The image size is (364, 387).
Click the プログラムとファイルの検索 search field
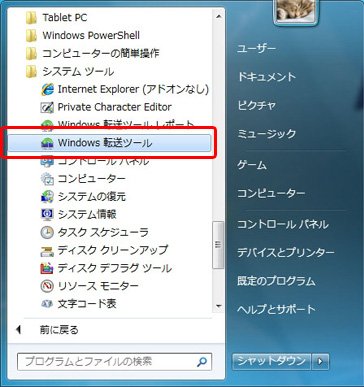coord(114,362)
